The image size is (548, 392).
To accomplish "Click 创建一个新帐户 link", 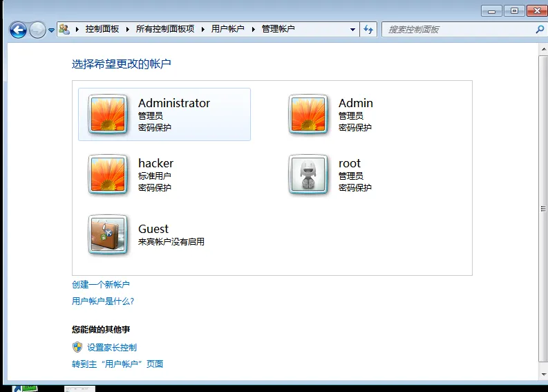I will (101, 285).
